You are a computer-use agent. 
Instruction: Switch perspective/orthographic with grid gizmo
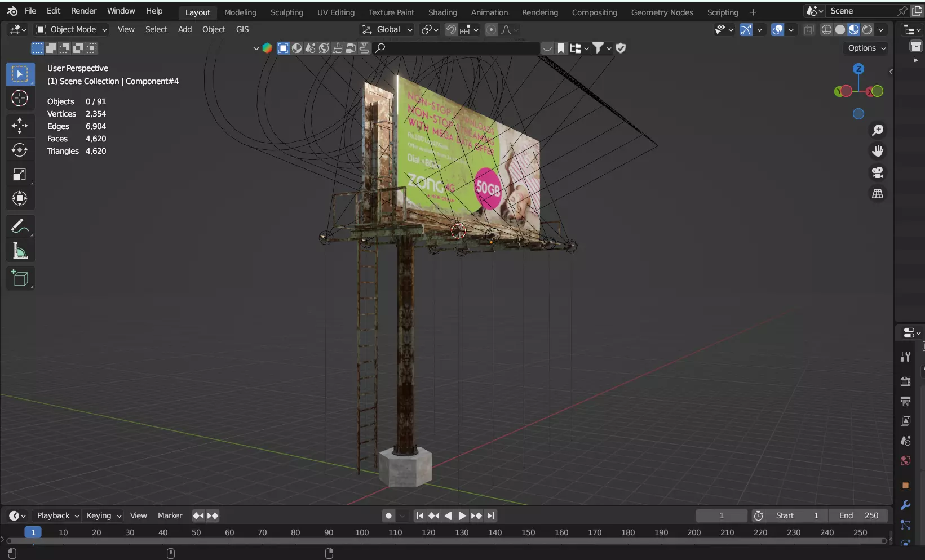pyautogui.click(x=878, y=193)
